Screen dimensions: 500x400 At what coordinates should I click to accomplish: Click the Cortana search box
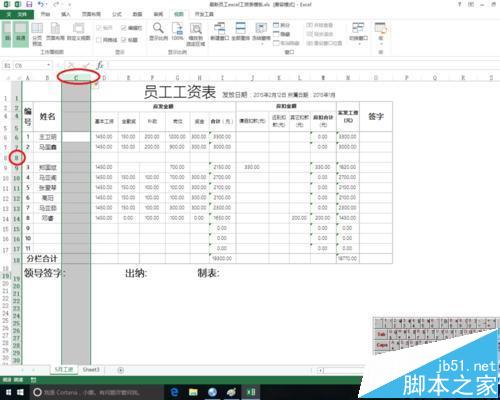coord(97,392)
